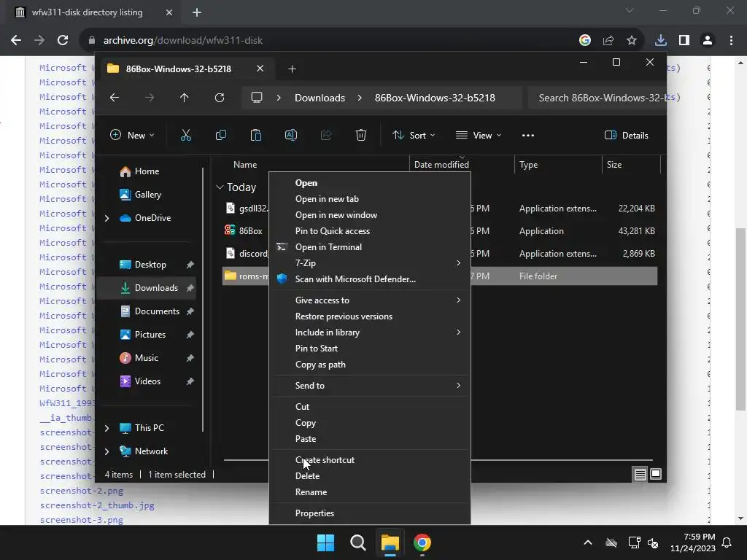Expand the 7-Zip submenu
This screenshot has width=747, height=560.
(370, 262)
